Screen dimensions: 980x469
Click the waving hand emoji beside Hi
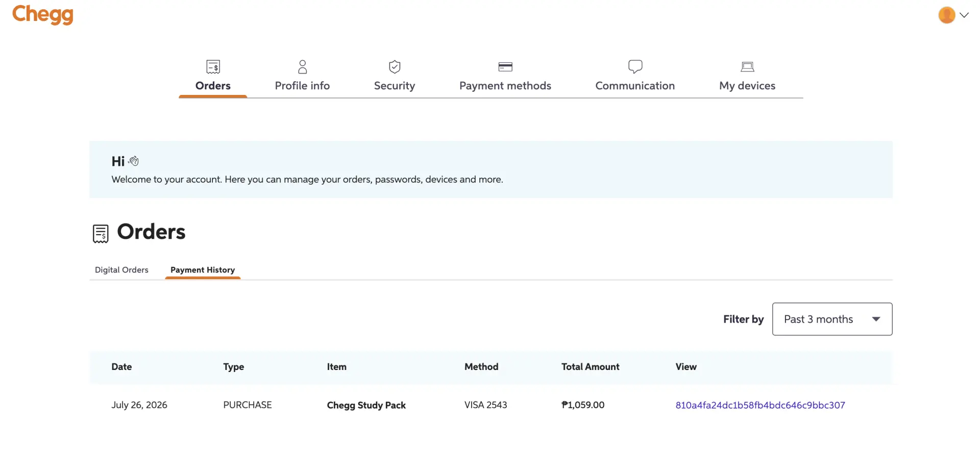(x=133, y=161)
